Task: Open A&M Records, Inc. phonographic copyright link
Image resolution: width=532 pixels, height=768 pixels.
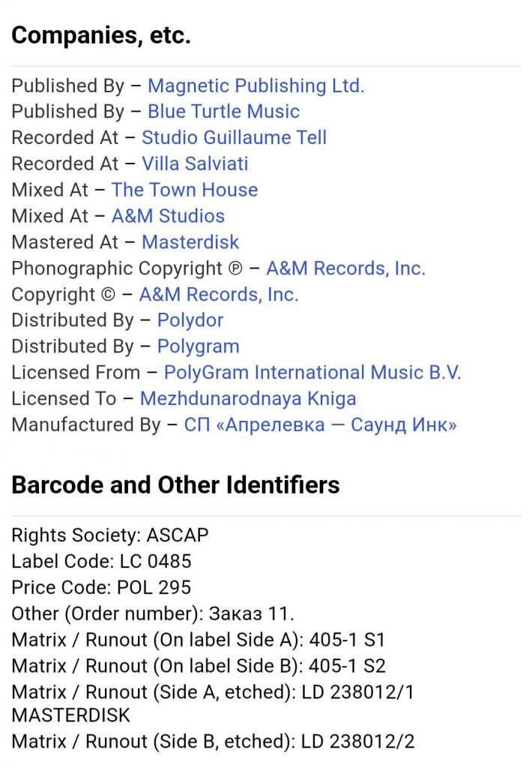Action: pyautogui.click(x=345, y=268)
